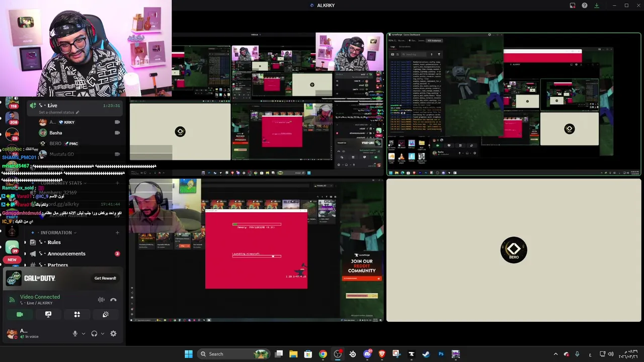
Task: Open Microsoft Store from taskbar
Action: 308,354
